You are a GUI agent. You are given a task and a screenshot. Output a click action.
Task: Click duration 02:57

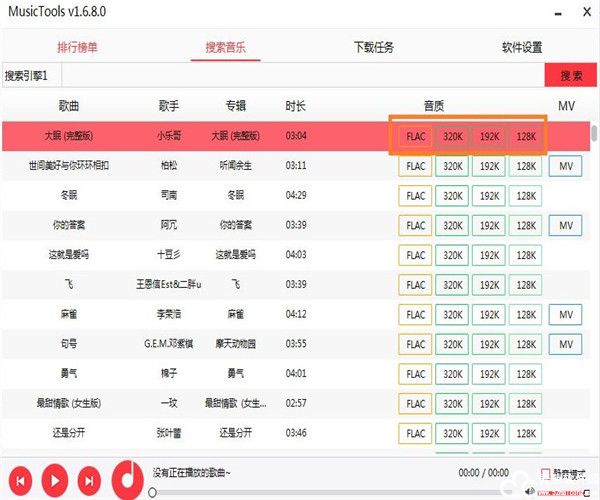point(296,403)
